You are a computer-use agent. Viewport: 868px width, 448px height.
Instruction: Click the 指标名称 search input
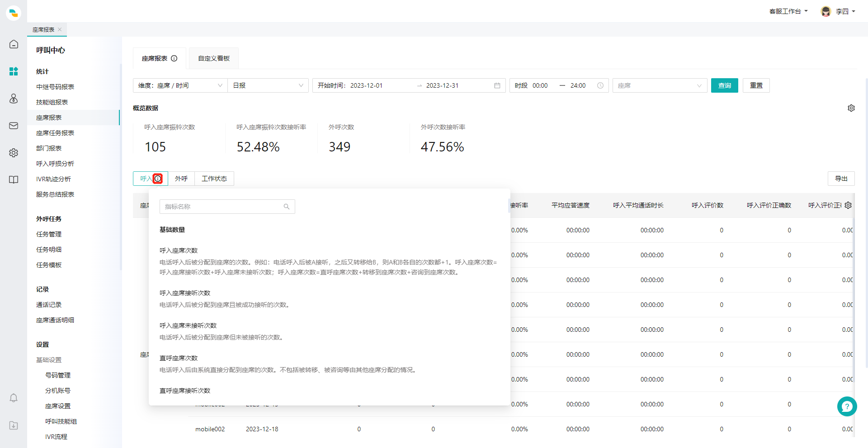pos(227,207)
